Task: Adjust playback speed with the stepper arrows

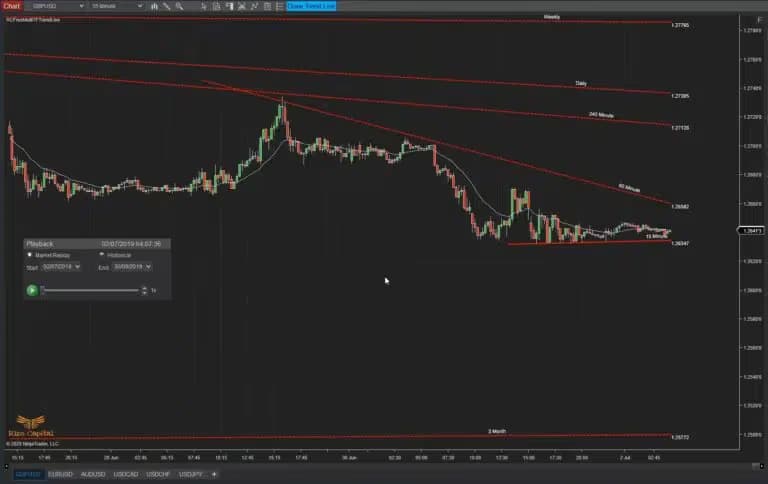Action: pyautogui.click(x=145, y=290)
